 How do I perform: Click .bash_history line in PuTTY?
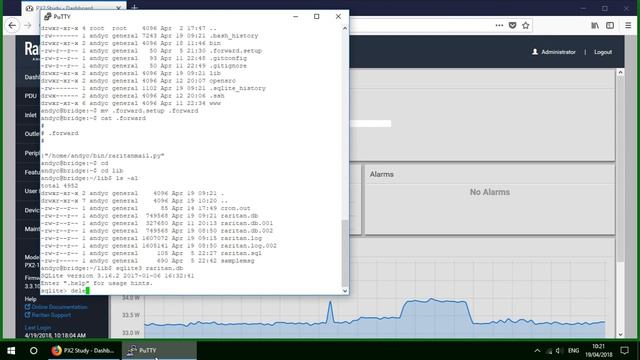[149, 36]
